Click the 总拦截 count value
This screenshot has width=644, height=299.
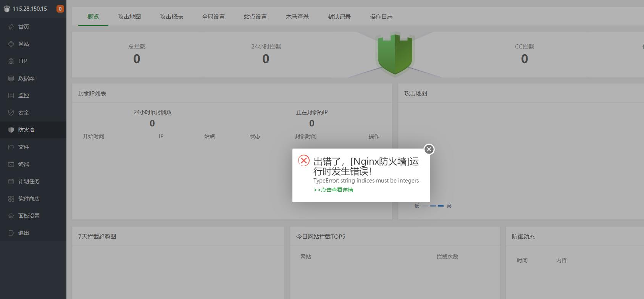(137, 59)
